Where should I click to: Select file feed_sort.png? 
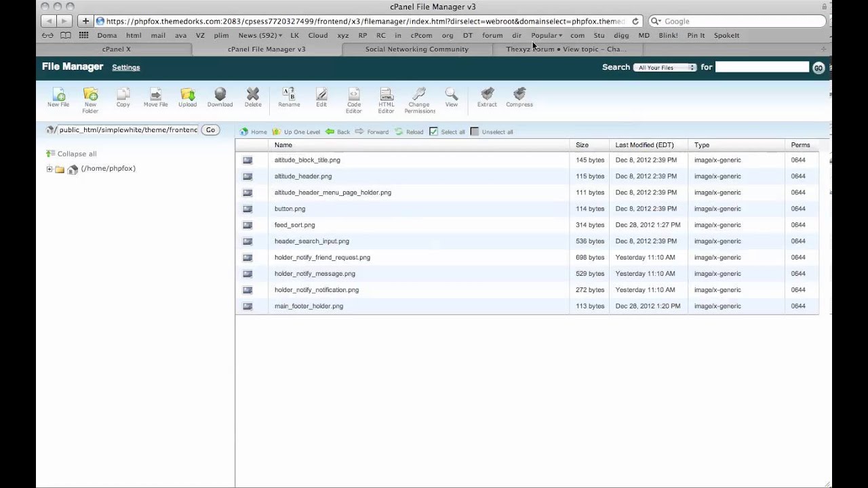click(x=294, y=225)
